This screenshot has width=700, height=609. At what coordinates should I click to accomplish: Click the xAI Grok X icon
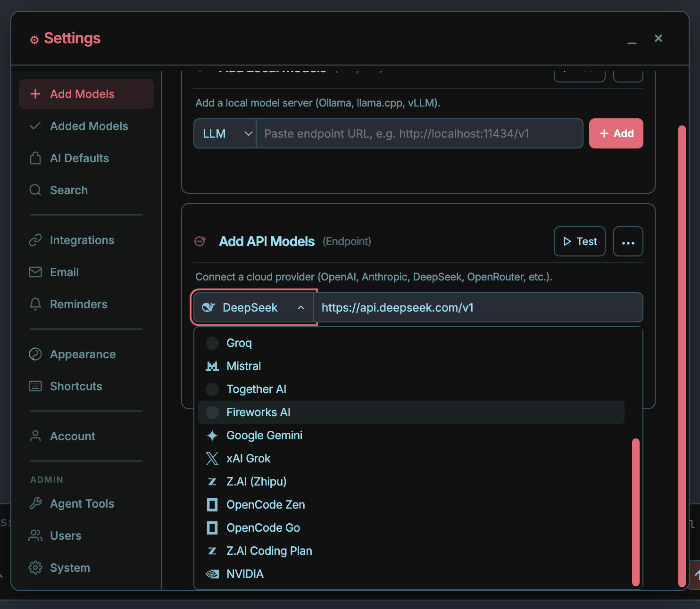point(212,459)
